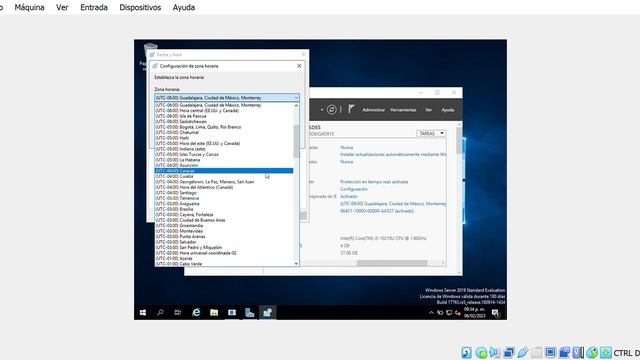Select the Cuiabá time zone
The width and height of the screenshot is (640, 360).
coord(224,176)
